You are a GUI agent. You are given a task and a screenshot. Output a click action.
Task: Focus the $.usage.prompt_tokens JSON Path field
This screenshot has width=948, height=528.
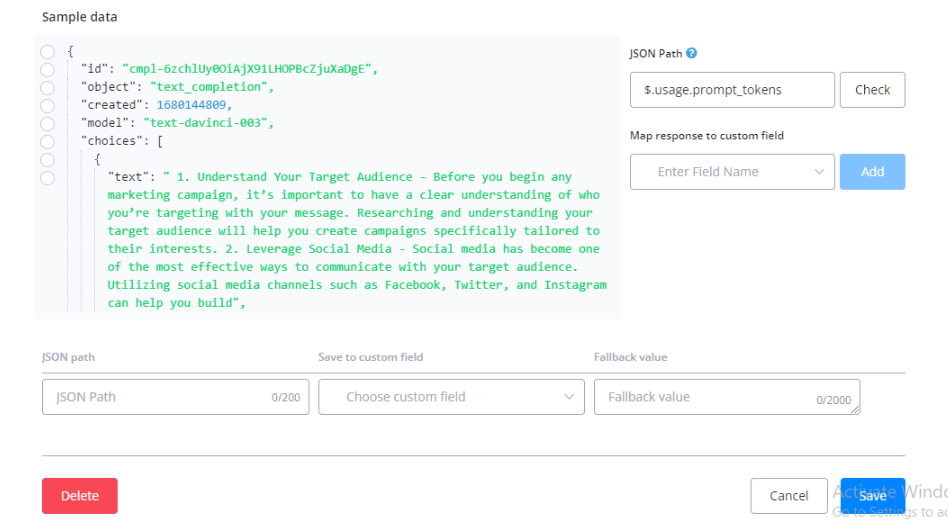coord(732,90)
